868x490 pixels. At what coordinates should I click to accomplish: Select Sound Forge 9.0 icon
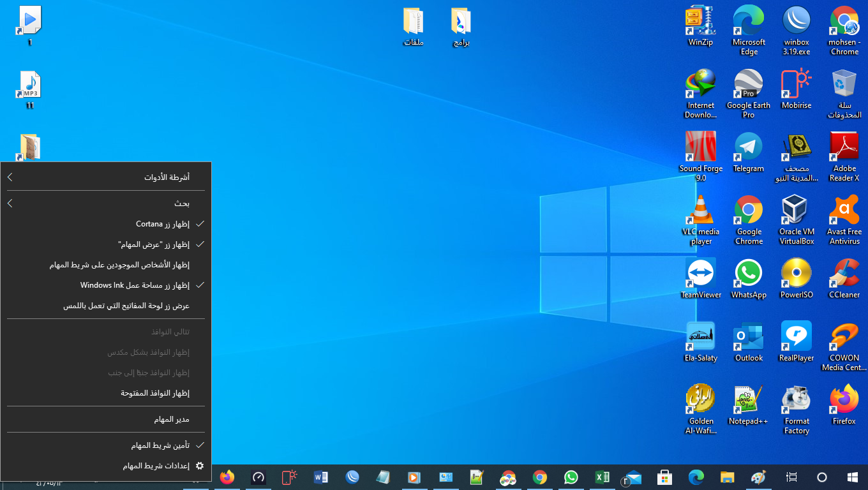[x=701, y=157]
